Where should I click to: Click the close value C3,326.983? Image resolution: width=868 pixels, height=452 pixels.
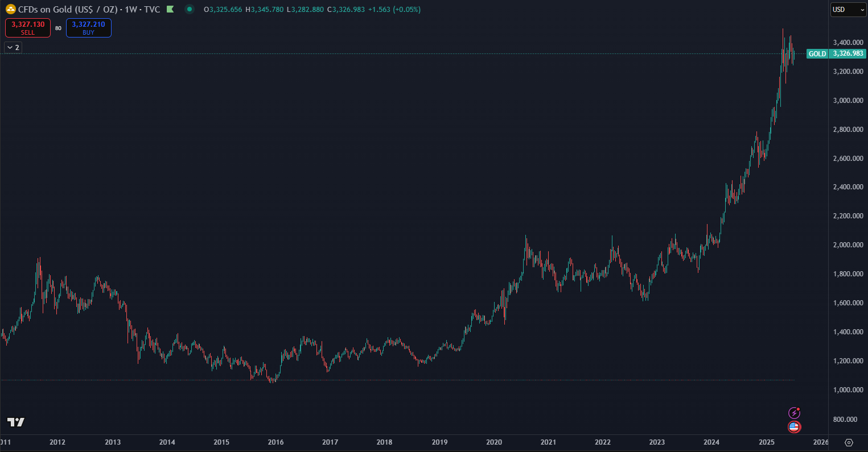pos(346,10)
